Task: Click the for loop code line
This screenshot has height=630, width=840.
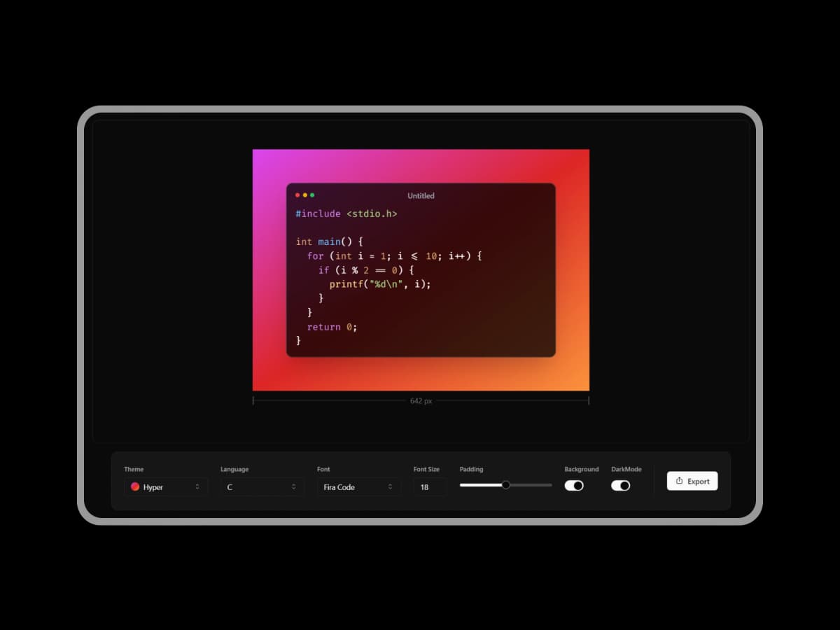Action: (395, 256)
